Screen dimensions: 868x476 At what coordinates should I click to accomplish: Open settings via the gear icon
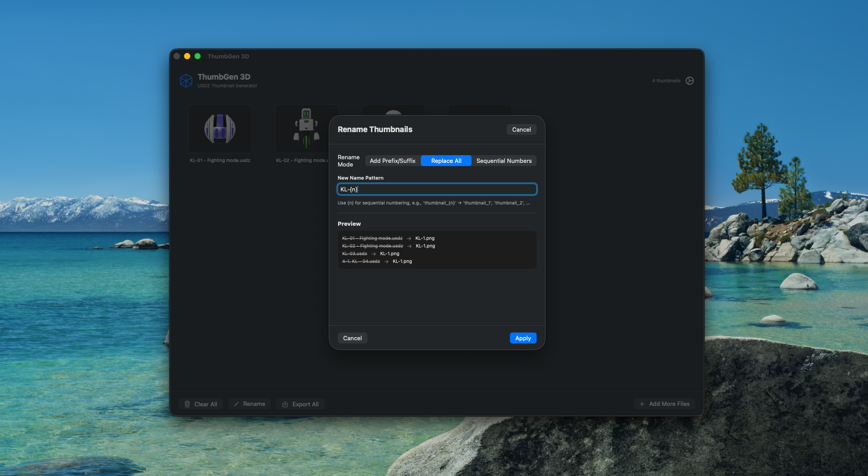[x=689, y=81]
